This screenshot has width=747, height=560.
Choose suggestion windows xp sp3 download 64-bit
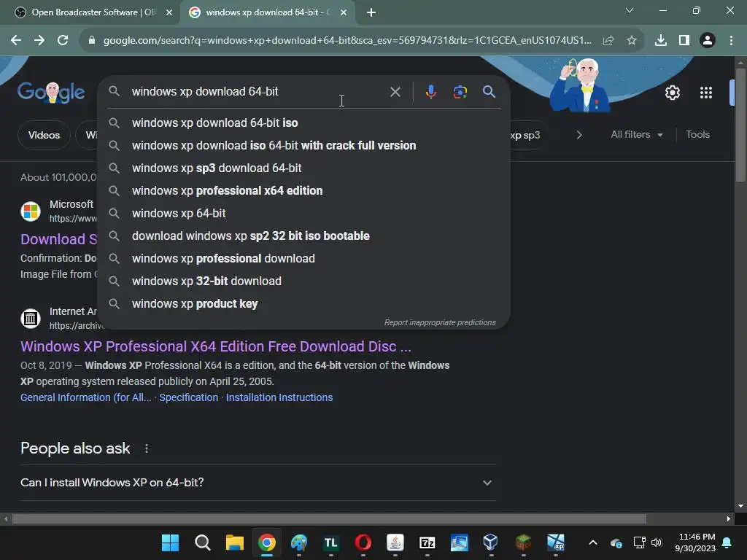pyautogui.click(x=303, y=168)
